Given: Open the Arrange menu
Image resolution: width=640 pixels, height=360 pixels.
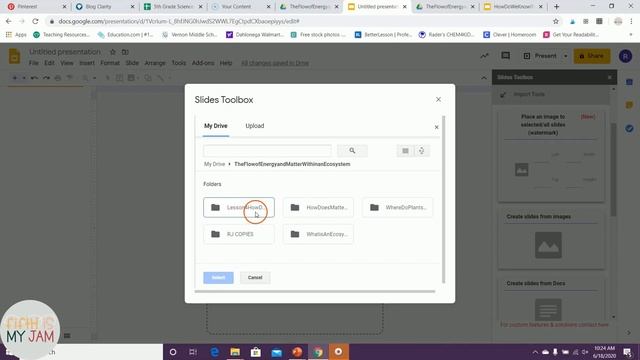Looking at the screenshot, I should 155,63.
